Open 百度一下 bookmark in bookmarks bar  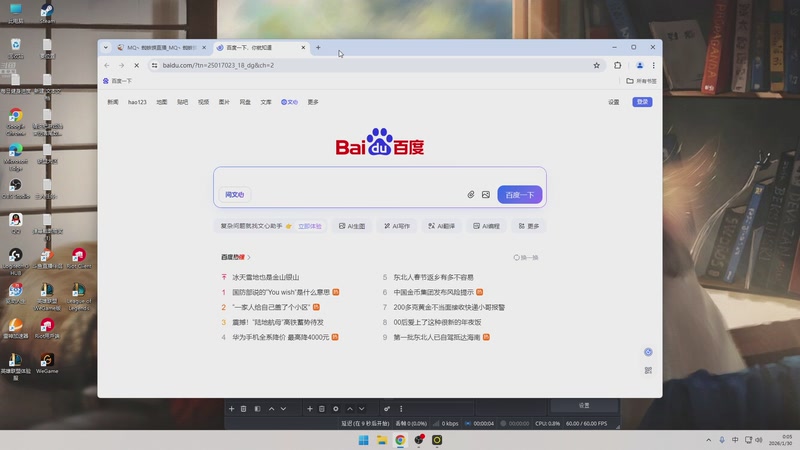pyautogui.click(x=117, y=81)
